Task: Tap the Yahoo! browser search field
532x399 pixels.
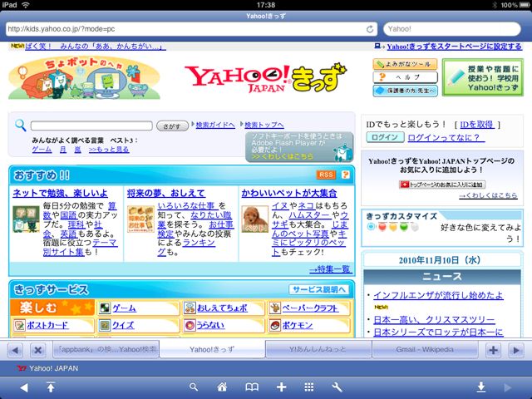Action: pos(452,29)
